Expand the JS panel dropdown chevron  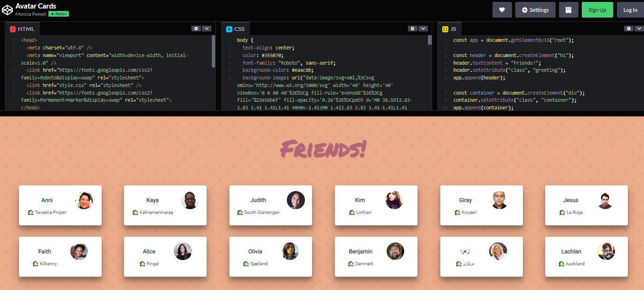(x=639, y=29)
